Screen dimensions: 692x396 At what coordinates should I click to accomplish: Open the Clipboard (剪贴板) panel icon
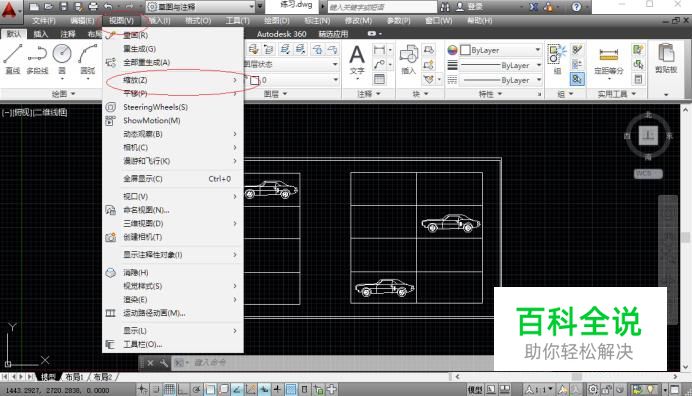[x=666, y=53]
